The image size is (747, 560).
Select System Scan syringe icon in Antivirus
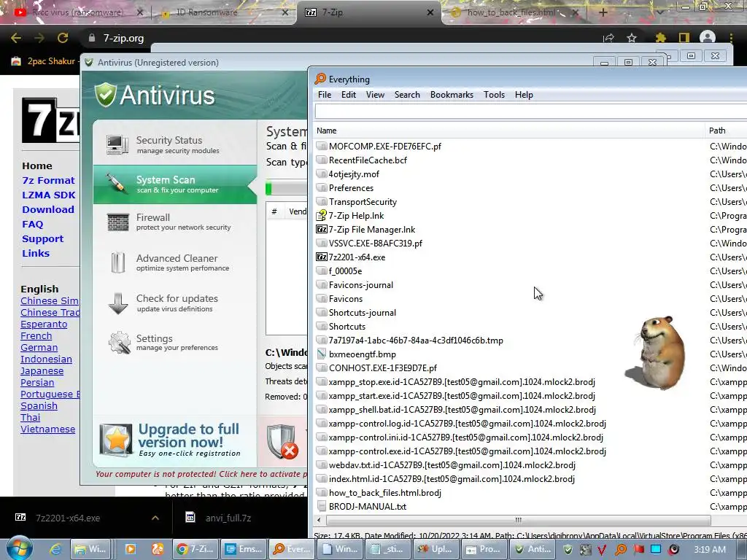click(x=116, y=184)
